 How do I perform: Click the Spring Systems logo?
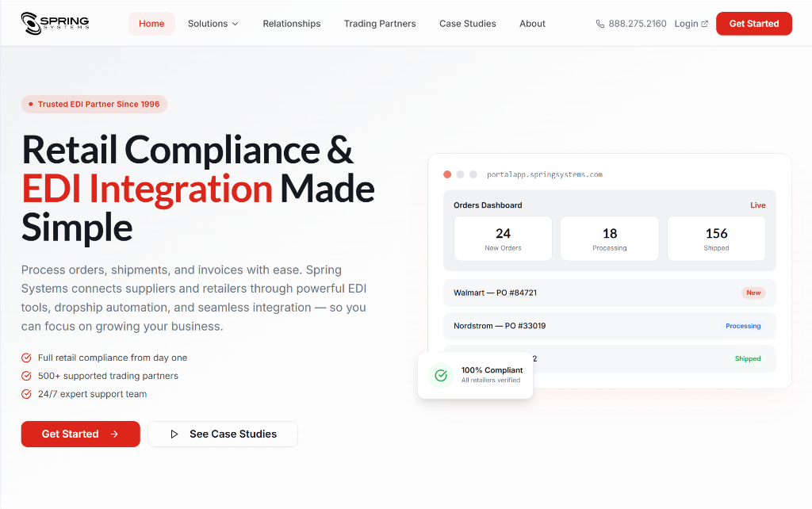point(56,23)
